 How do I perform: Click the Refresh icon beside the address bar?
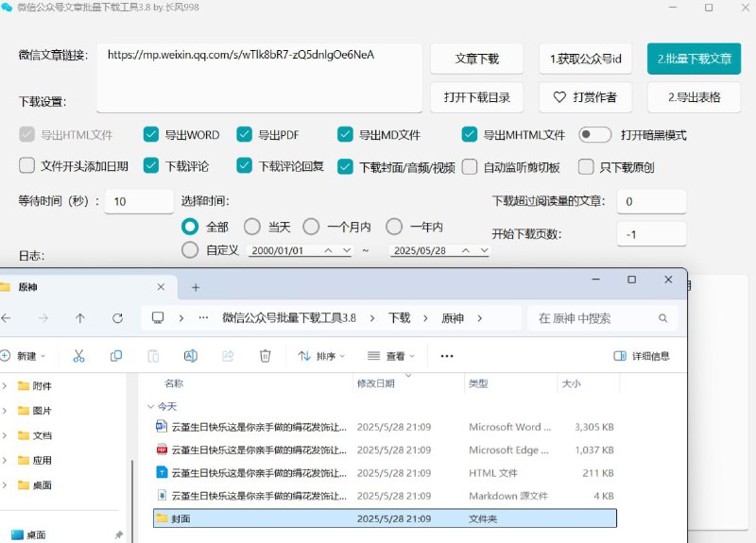[117, 318]
